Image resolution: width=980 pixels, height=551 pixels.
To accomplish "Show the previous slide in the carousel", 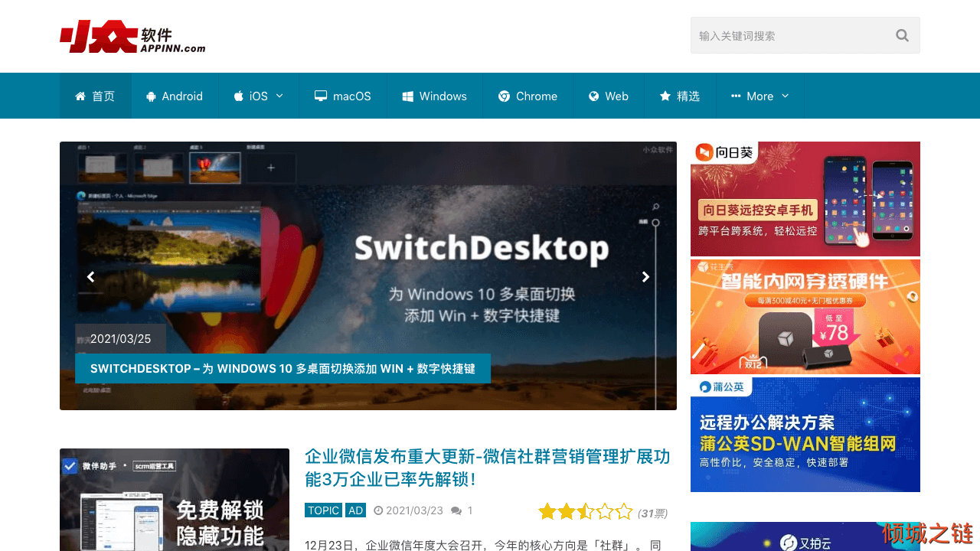I will click(x=90, y=277).
